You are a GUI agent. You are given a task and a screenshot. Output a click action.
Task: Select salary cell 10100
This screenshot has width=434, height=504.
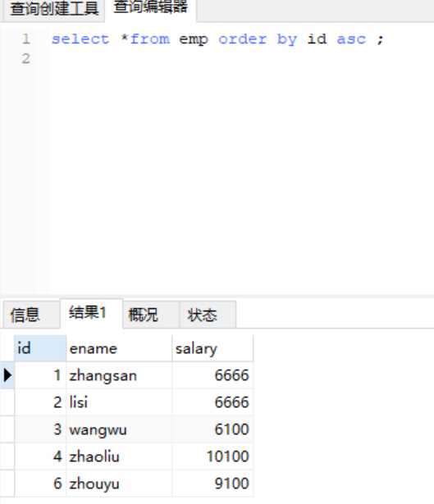click(212, 456)
